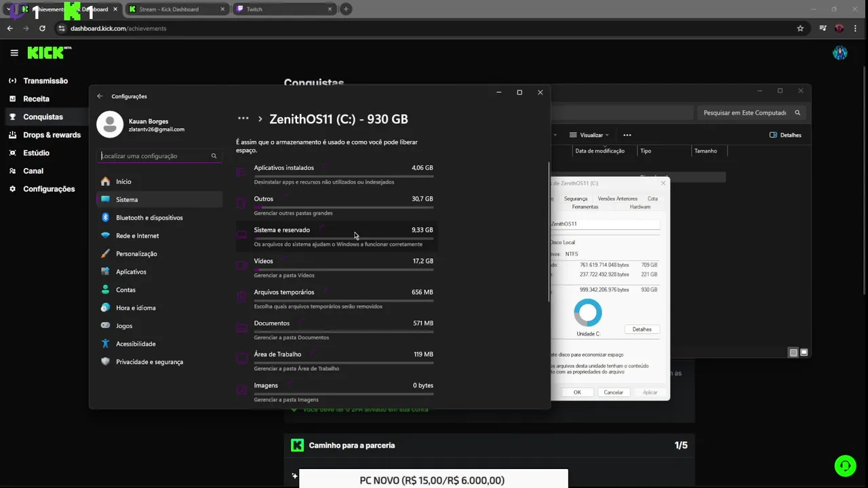Close the Stream - Kick Dashboard tab

tap(221, 9)
